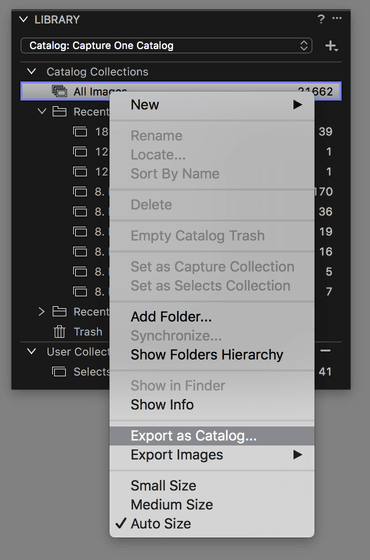Click the count 19 in recent list
Screen dimensions: 370x560
point(326,232)
